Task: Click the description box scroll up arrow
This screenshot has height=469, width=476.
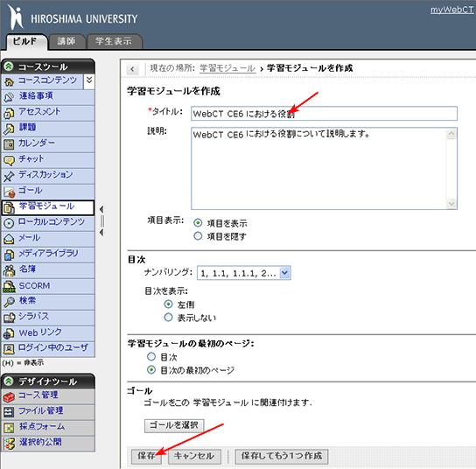Action: pyautogui.click(x=451, y=134)
